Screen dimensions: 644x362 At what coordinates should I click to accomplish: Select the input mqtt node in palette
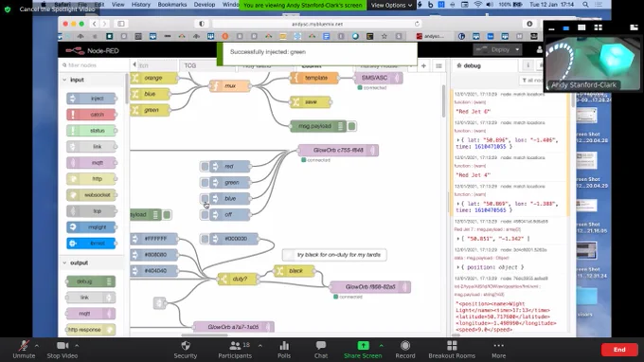click(91, 163)
